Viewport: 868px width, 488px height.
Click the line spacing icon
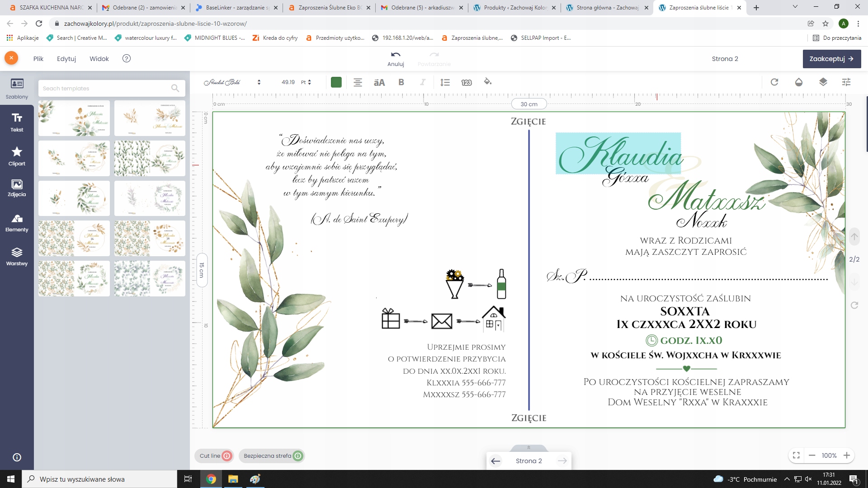pyautogui.click(x=445, y=82)
